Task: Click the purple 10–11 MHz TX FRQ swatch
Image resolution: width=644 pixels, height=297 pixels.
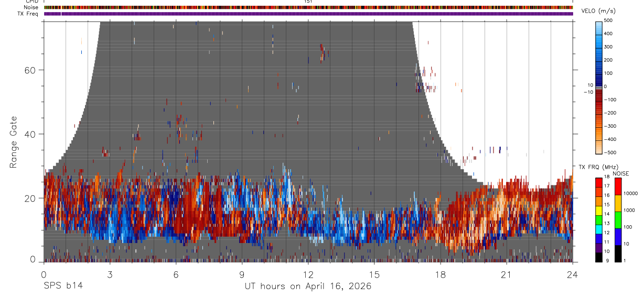Action: click(x=598, y=248)
